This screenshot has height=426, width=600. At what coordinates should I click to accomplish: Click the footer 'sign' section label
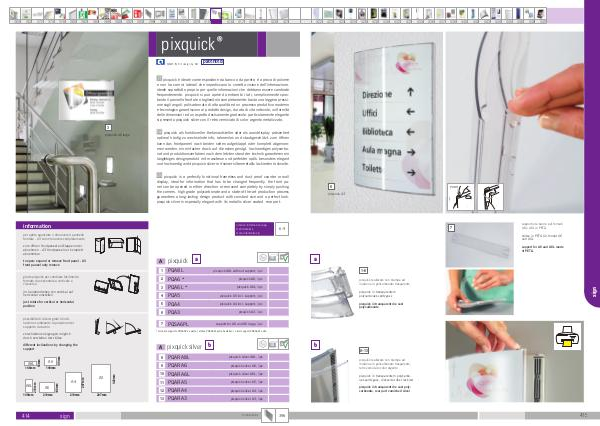65,416
